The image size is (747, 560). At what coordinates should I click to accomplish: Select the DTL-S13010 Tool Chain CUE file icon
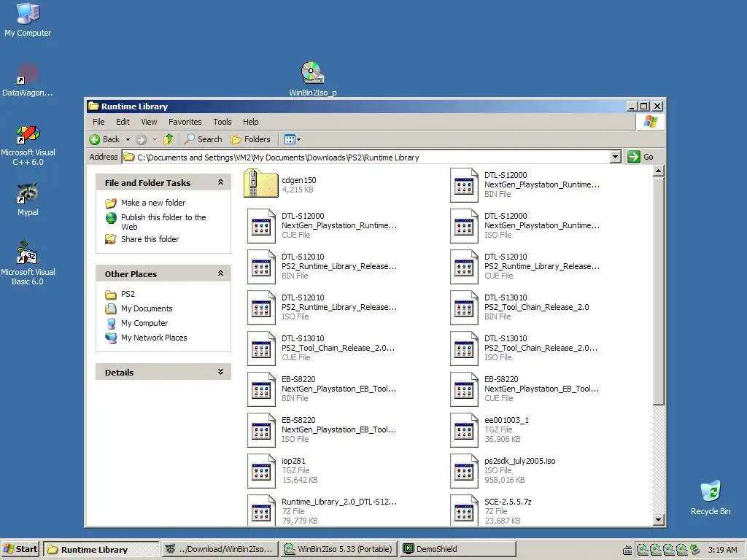click(x=261, y=349)
